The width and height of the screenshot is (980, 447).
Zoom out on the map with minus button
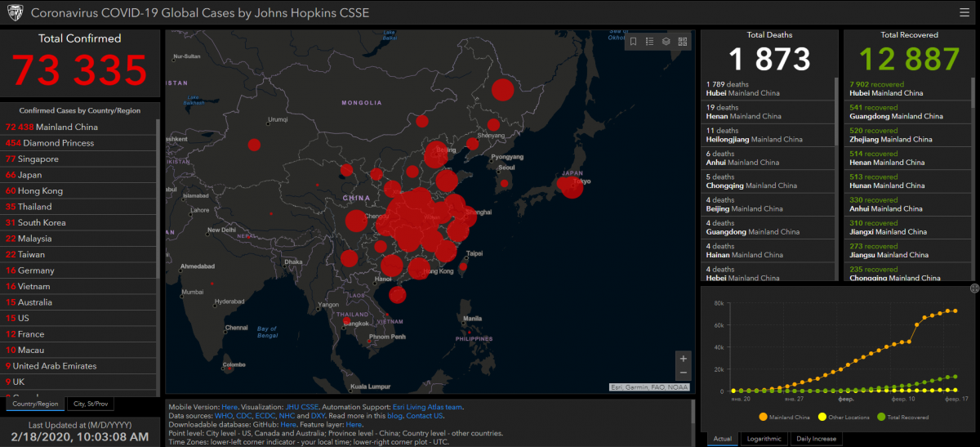(684, 373)
